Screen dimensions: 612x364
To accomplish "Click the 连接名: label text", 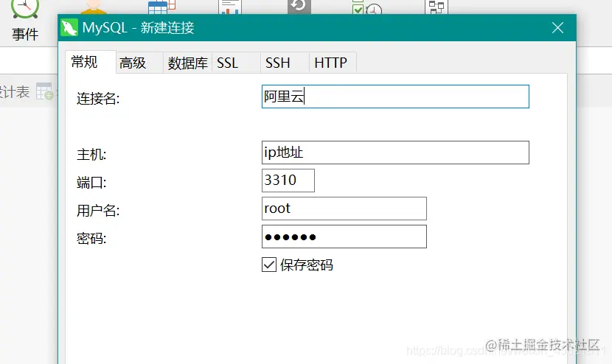I will pyautogui.click(x=98, y=98).
